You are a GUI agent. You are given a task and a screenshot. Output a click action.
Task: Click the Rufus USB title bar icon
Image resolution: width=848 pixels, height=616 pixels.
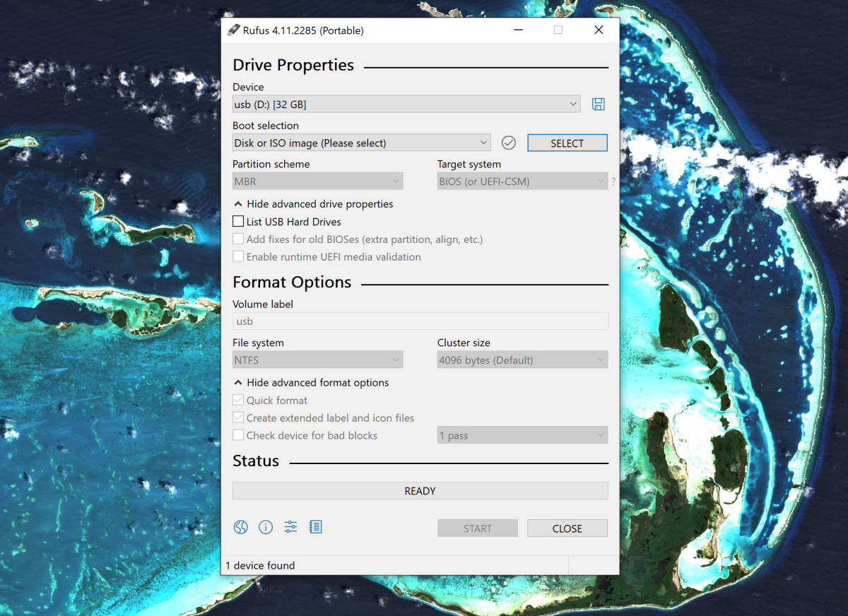pos(234,30)
